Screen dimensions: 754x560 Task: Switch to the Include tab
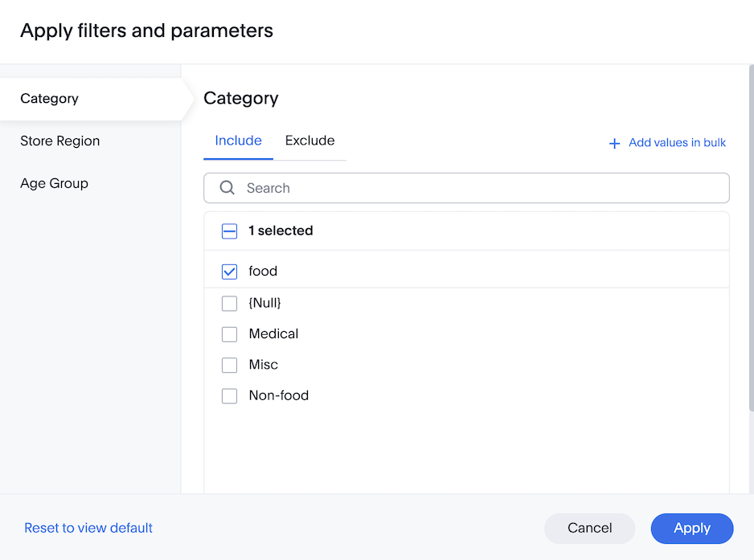click(x=238, y=140)
